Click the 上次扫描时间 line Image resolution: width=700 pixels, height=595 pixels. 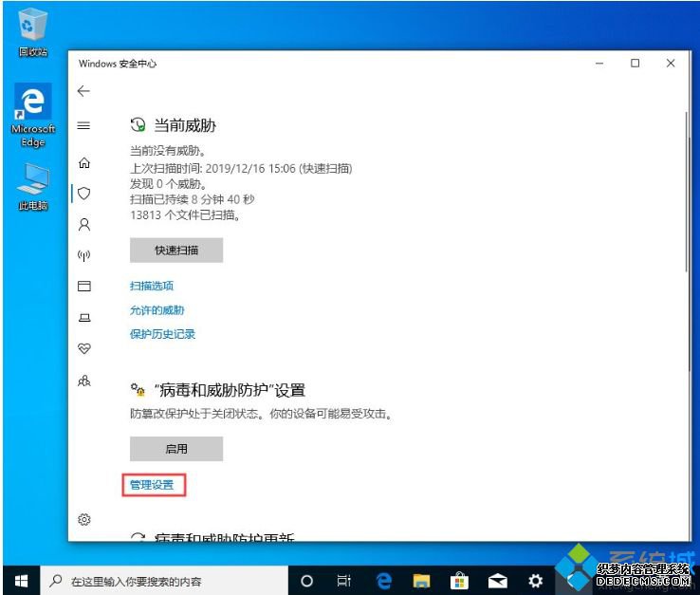click(241, 168)
